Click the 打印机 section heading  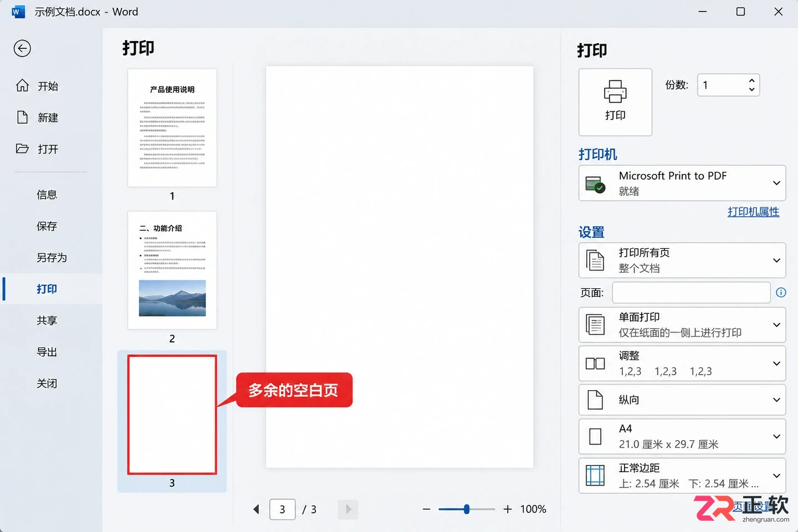tap(598, 154)
